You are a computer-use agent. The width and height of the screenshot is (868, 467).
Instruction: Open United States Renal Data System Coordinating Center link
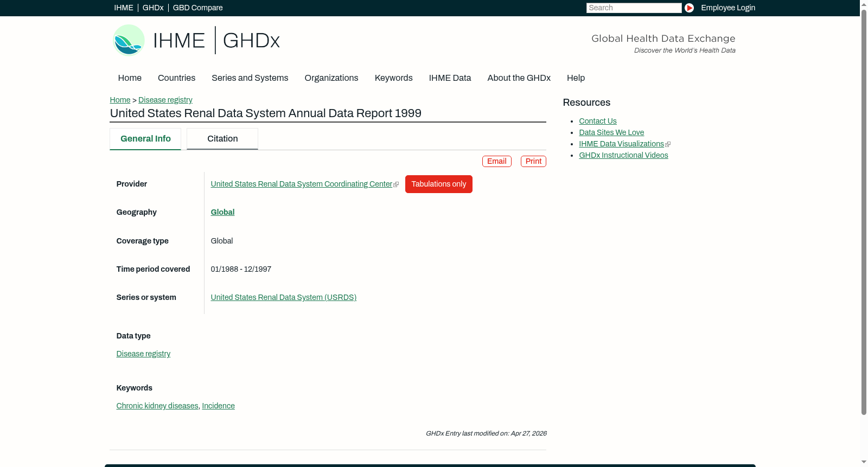pyautogui.click(x=301, y=184)
